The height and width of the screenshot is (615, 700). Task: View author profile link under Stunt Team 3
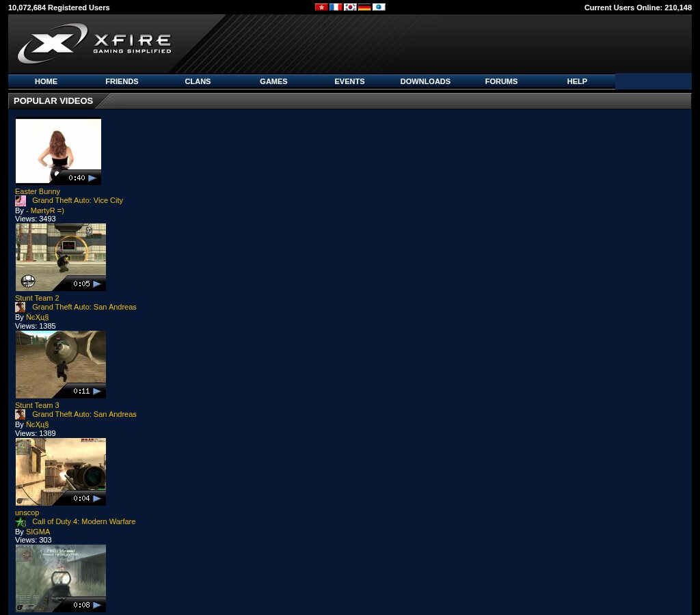click(38, 424)
